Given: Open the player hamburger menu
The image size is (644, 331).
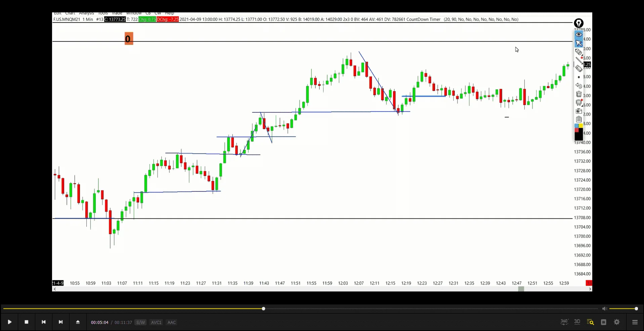Looking at the screenshot, I should pyautogui.click(x=635, y=322).
